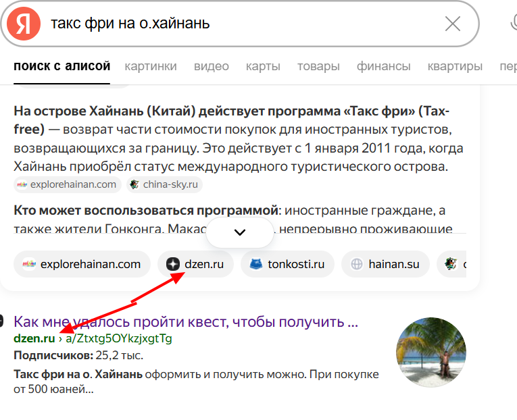517x420 pixels.
Task: Click the green dzen.ru result domain
Action: tap(34, 339)
